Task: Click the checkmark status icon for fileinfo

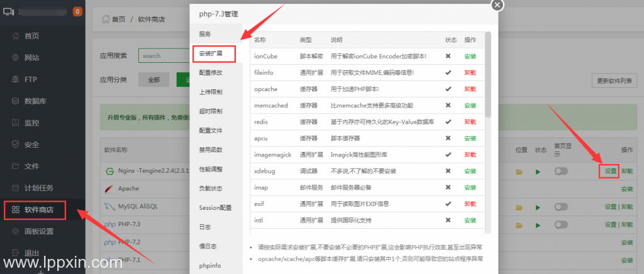Action: tap(448, 73)
